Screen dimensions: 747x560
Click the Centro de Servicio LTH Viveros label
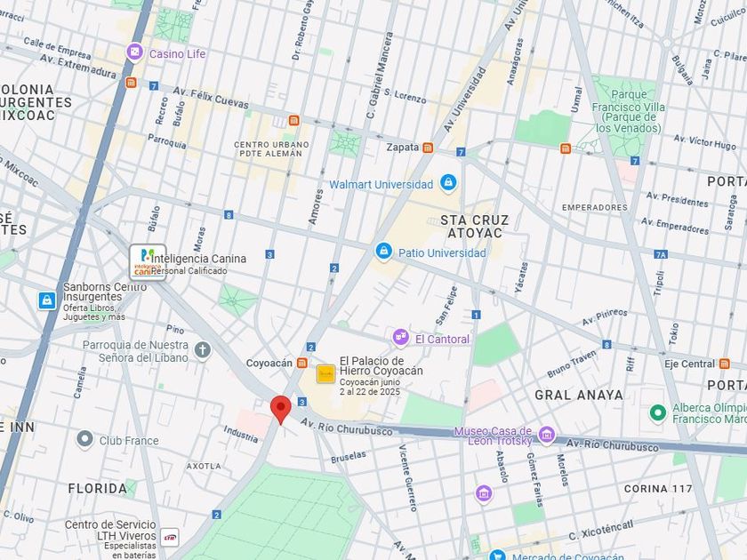tap(110, 530)
